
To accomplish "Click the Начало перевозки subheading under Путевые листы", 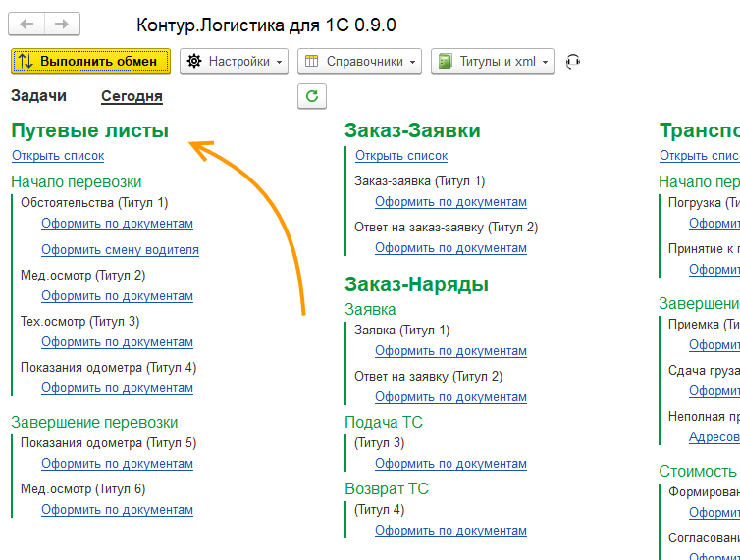I will [x=76, y=181].
